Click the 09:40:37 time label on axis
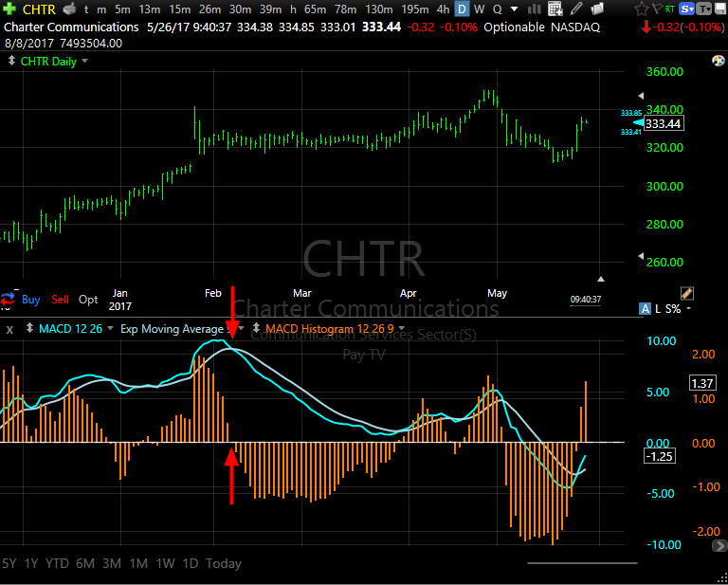728x585 pixels. (586, 300)
